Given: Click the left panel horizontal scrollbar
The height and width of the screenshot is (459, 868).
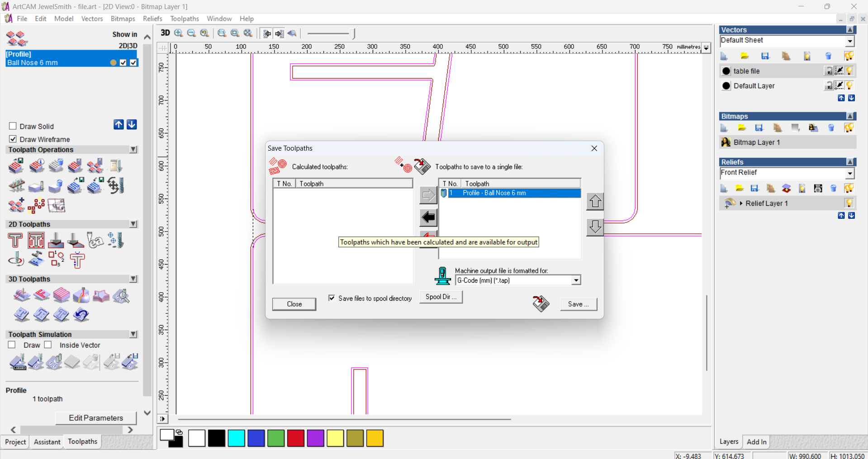Looking at the screenshot, I should [x=71, y=430].
